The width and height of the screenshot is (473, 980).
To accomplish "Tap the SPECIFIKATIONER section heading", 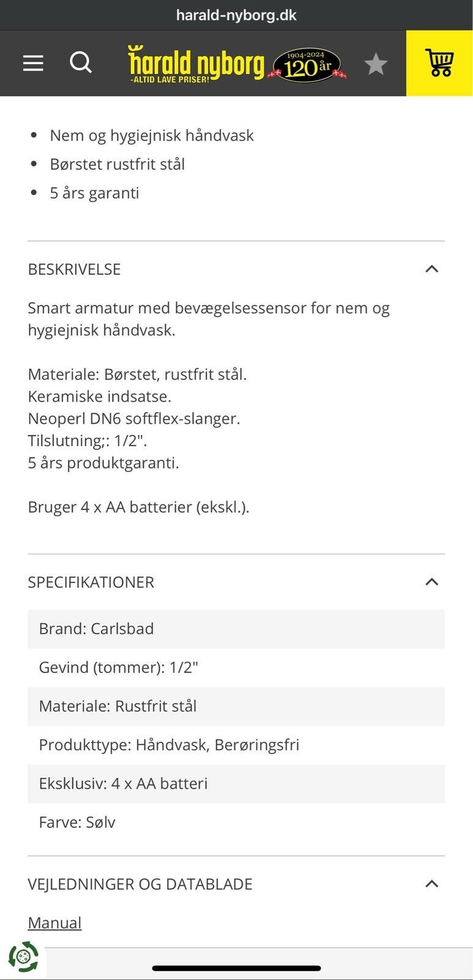I will tap(91, 582).
